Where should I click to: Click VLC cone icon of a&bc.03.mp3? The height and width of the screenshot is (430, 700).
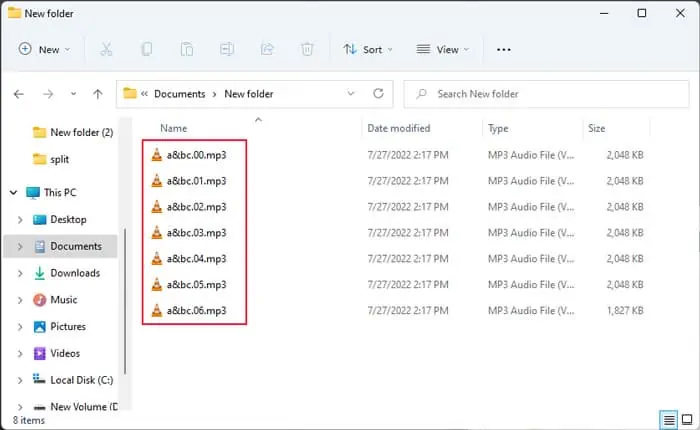pos(157,233)
